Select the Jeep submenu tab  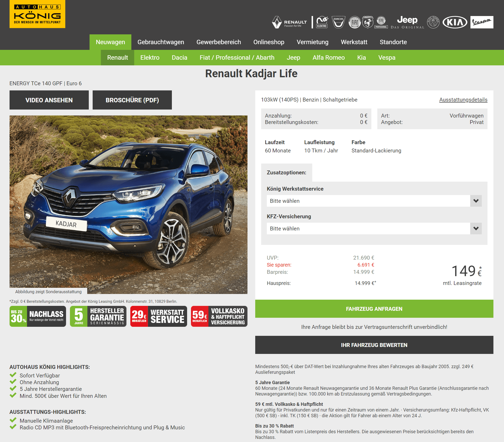(x=293, y=58)
